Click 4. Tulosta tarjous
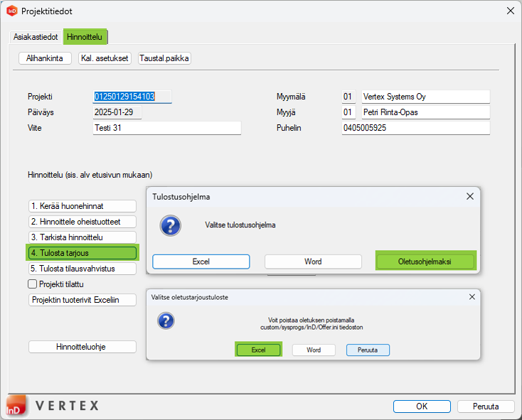The width and height of the screenshot is (522, 420). tap(82, 253)
